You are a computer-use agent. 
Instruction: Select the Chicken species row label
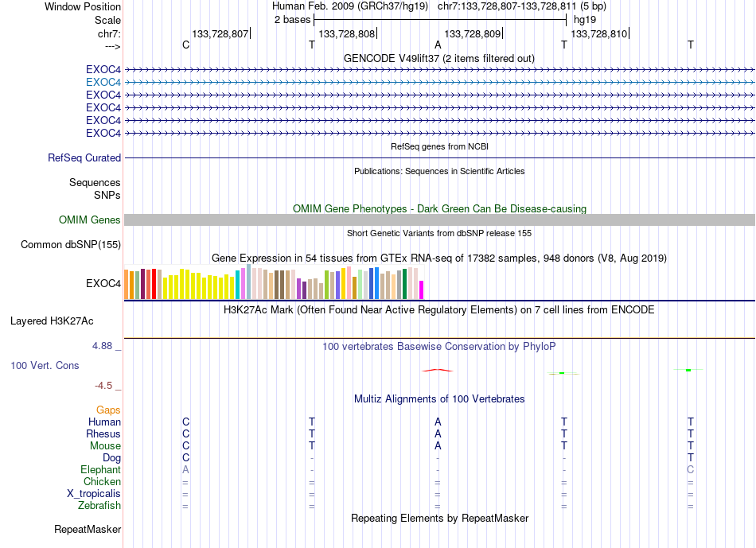[102, 482]
